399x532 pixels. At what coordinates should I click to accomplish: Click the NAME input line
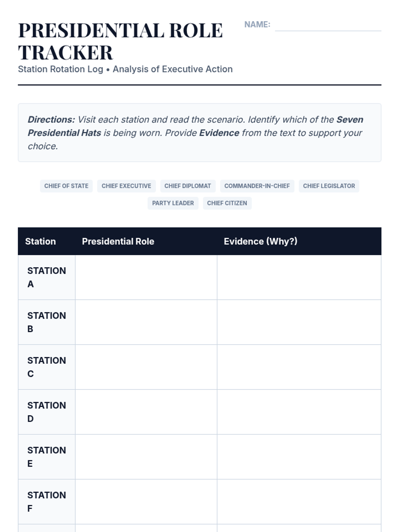tap(328, 25)
